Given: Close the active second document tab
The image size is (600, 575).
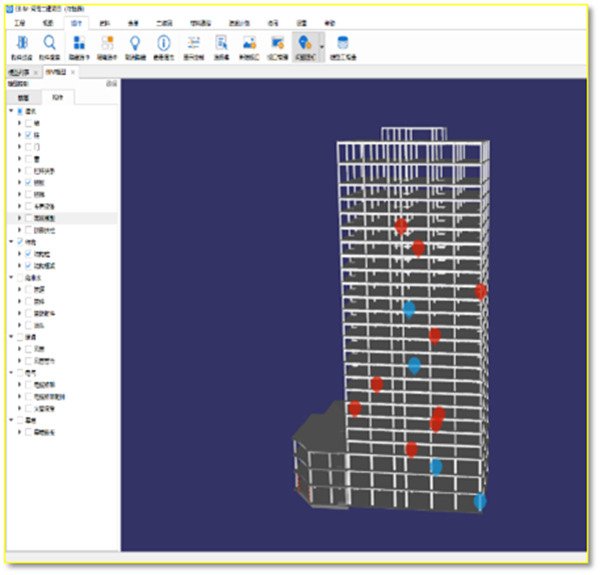Looking at the screenshot, I should click(x=73, y=72).
